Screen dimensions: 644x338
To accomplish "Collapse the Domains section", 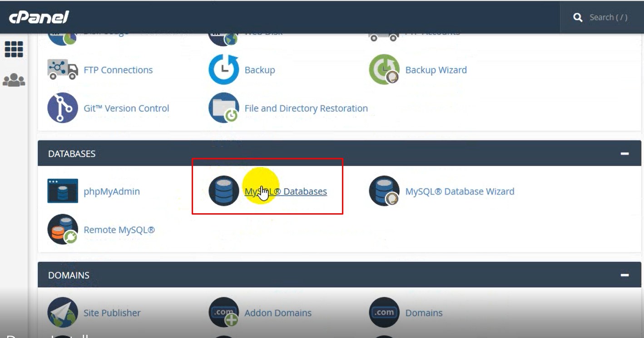I will tap(625, 275).
